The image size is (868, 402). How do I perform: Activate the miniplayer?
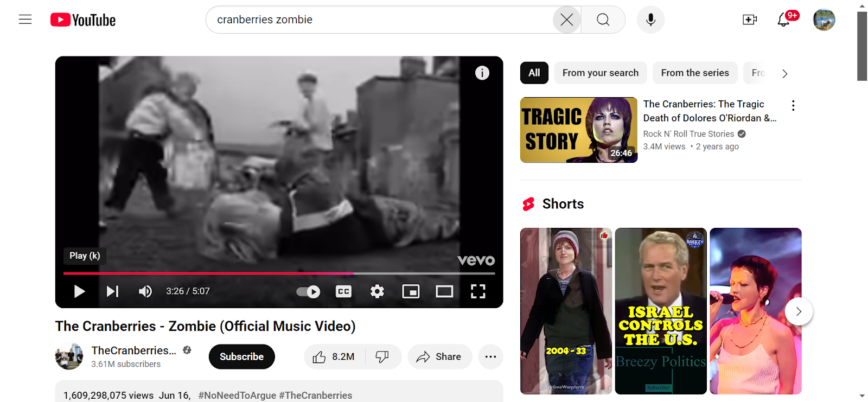(x=411, y=291)
